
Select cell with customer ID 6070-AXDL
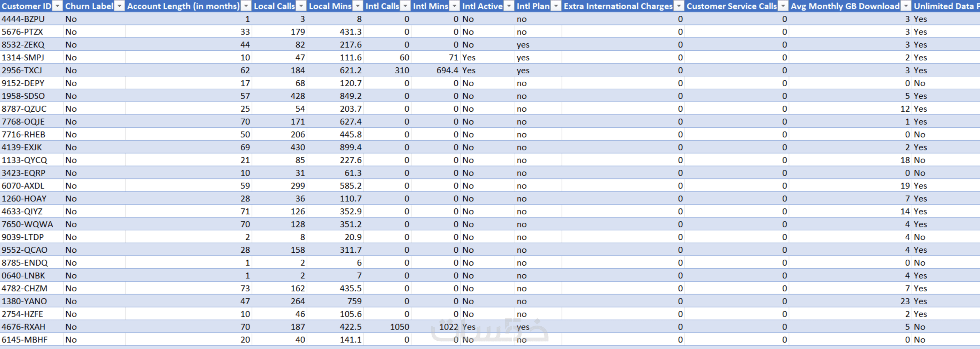32,186
